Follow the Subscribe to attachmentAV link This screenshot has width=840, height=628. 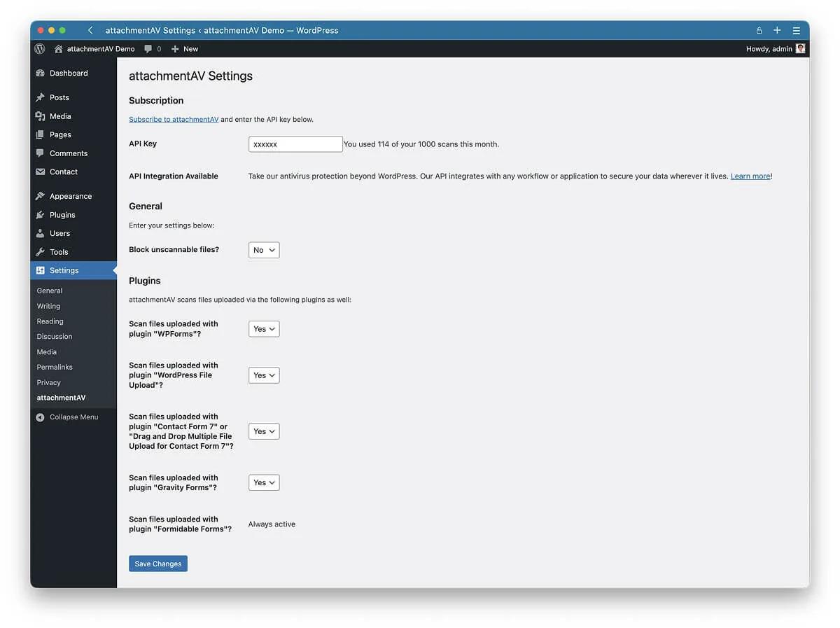tap(174, 120)
